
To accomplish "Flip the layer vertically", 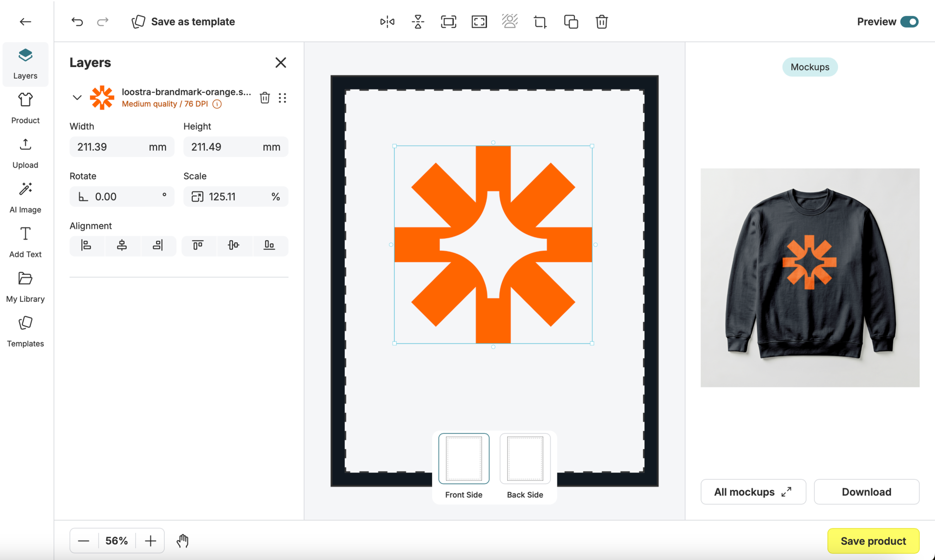I will pyautogui.click(x=418, y=21).
